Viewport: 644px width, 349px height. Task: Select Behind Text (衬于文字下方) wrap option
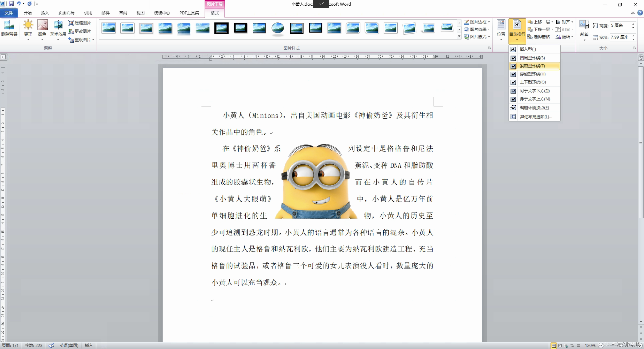[x=534, y=91]
